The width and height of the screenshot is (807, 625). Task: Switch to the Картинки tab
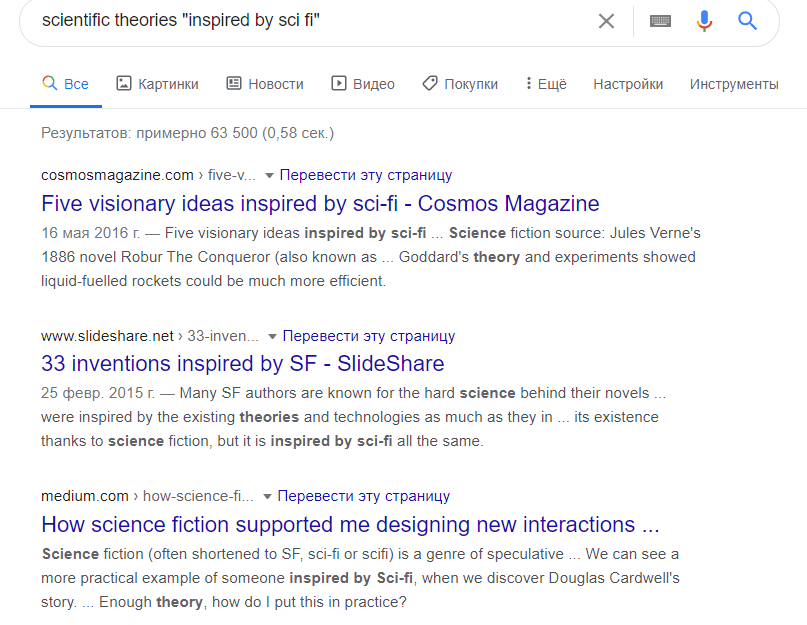(157, 83)
